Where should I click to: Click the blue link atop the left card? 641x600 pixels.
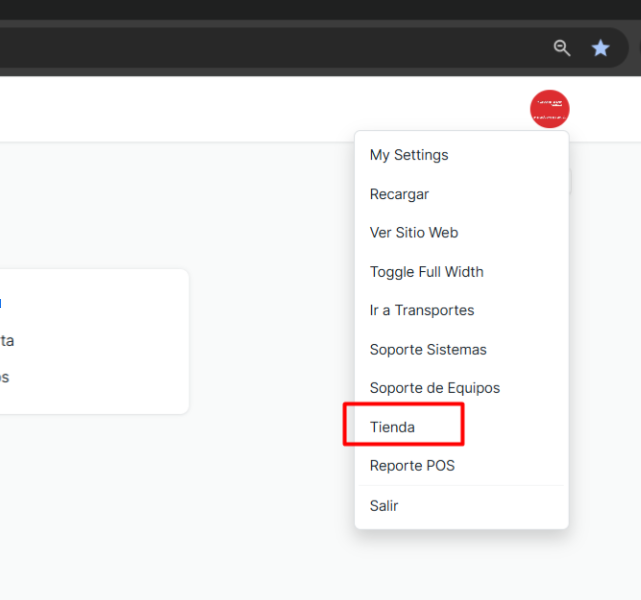tap(3, 302)
